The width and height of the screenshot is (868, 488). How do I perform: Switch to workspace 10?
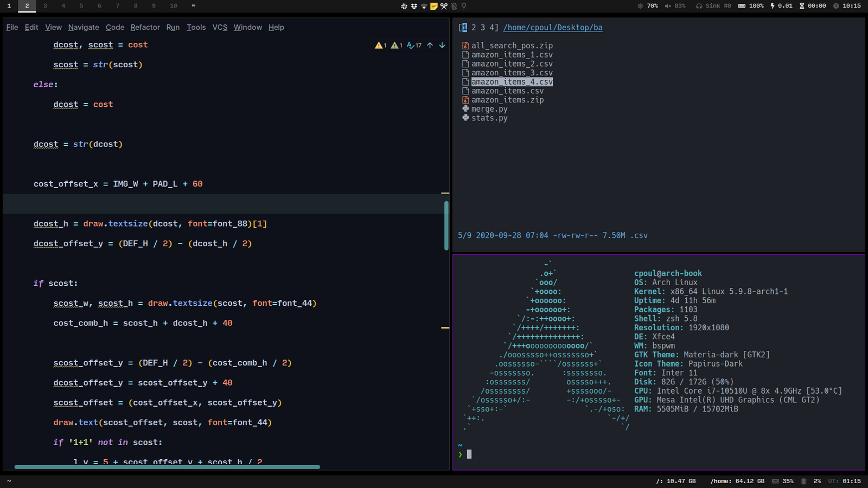(x=174, y=6)
